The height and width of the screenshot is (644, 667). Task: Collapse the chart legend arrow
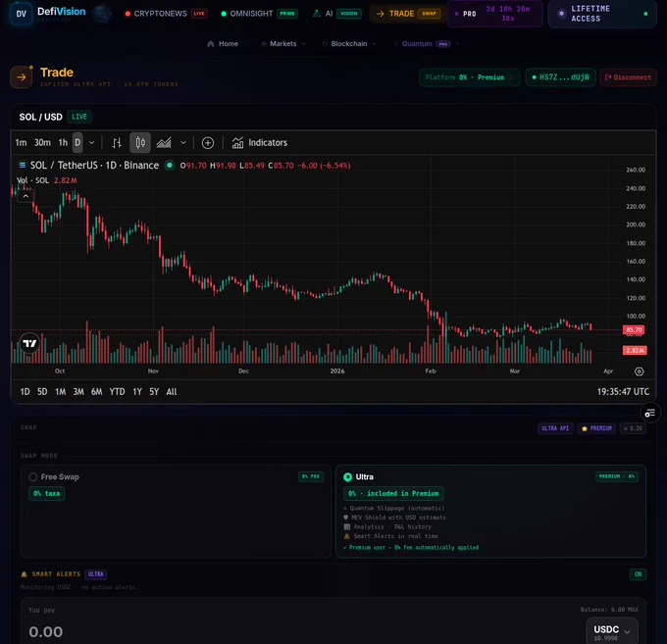[26, 196]
